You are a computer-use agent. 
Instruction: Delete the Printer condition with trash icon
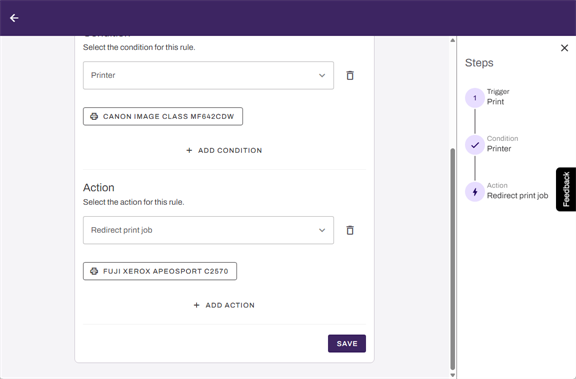click(x=350, y=75)
